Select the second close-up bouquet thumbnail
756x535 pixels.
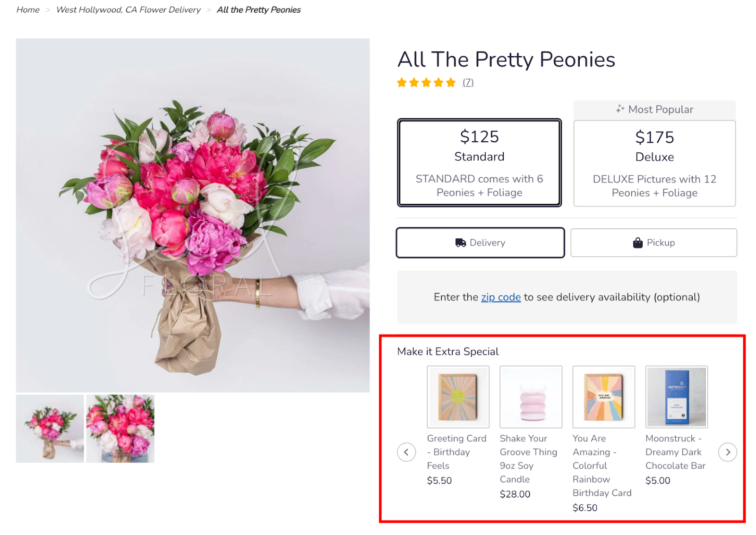tap(120, 429)
